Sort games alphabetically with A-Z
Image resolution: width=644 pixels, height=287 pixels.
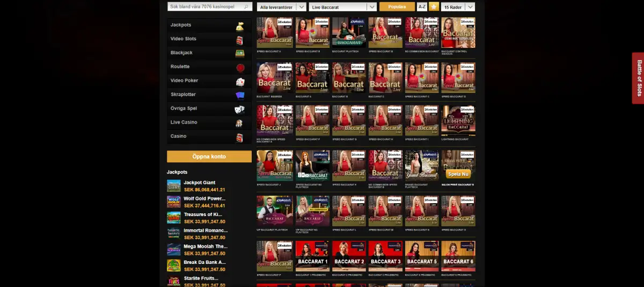tap(422, 7)
